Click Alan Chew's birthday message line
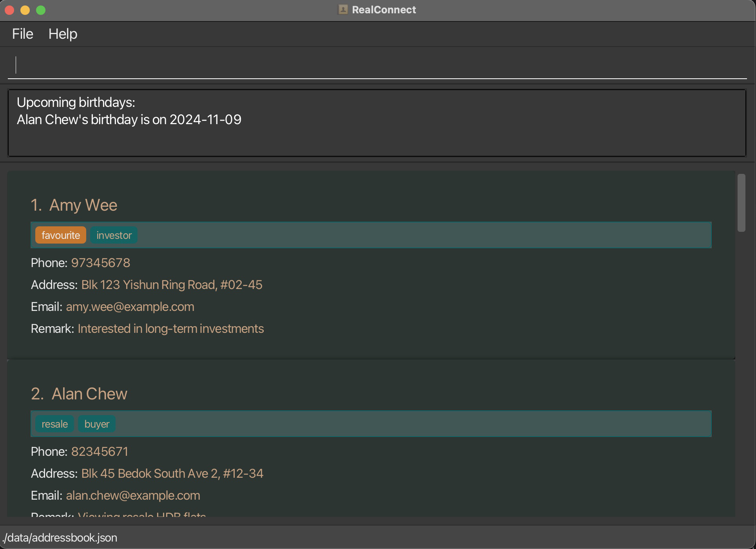The height and width of the screenshot is (549, 756). 129,119
